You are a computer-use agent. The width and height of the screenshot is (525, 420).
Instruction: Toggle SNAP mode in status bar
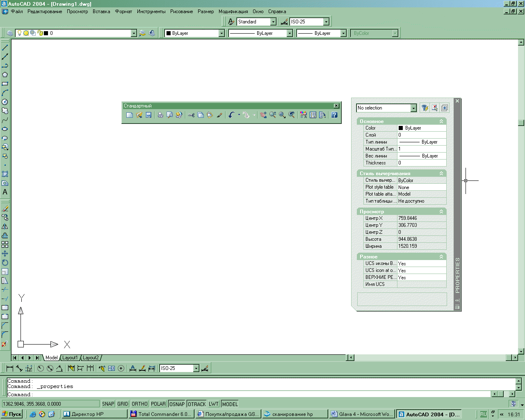[108, 404]
